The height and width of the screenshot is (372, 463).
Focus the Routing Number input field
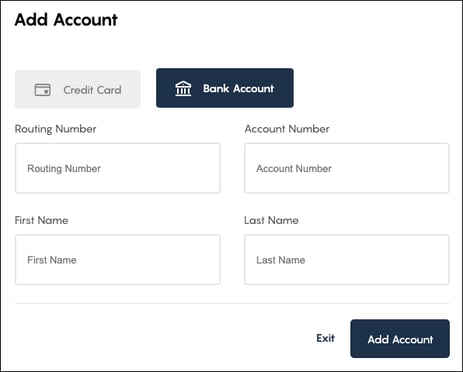pos(118,168)
